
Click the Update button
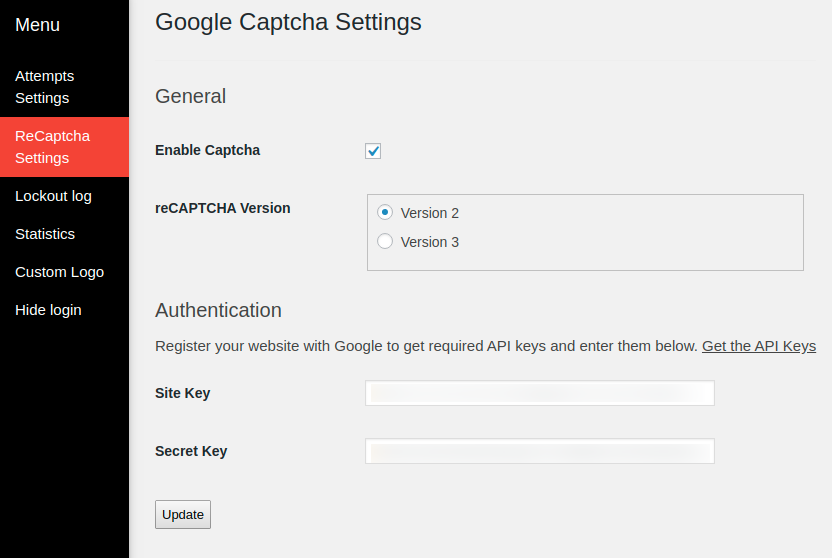click(183, 515)
